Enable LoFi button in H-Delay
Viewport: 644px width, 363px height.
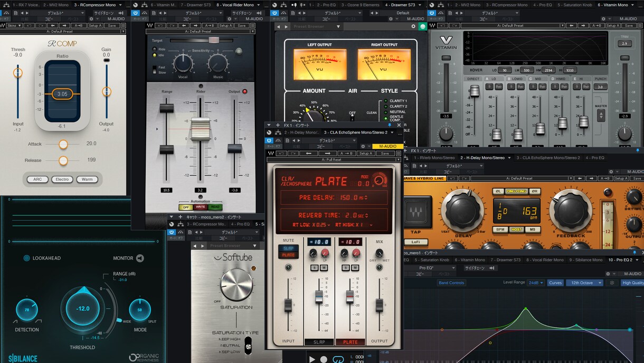(x=416, y=242)
